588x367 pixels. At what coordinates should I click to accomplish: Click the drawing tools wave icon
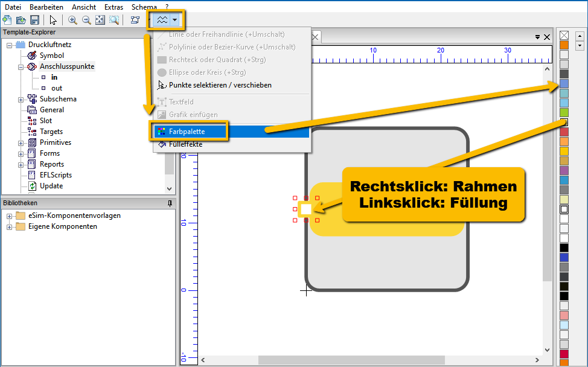coord(162,20)
